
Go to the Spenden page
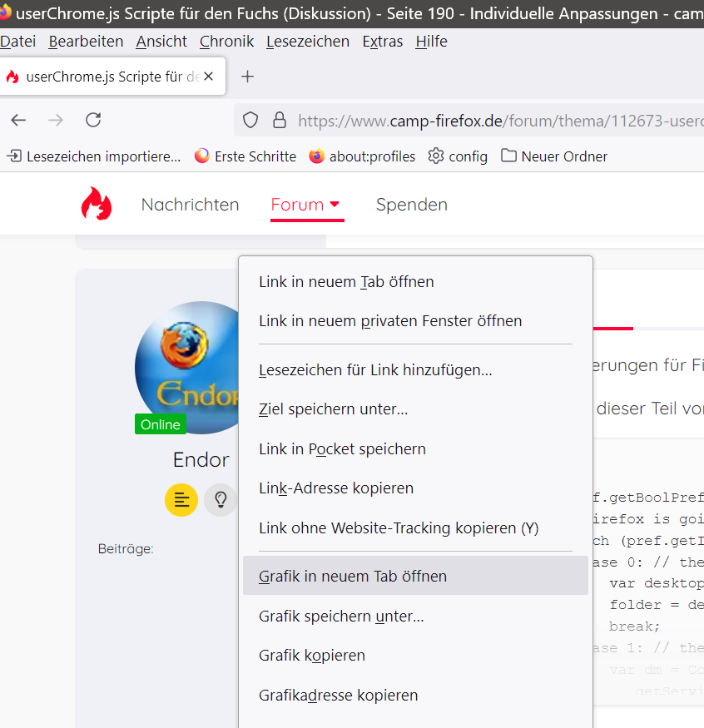[412, 205]
